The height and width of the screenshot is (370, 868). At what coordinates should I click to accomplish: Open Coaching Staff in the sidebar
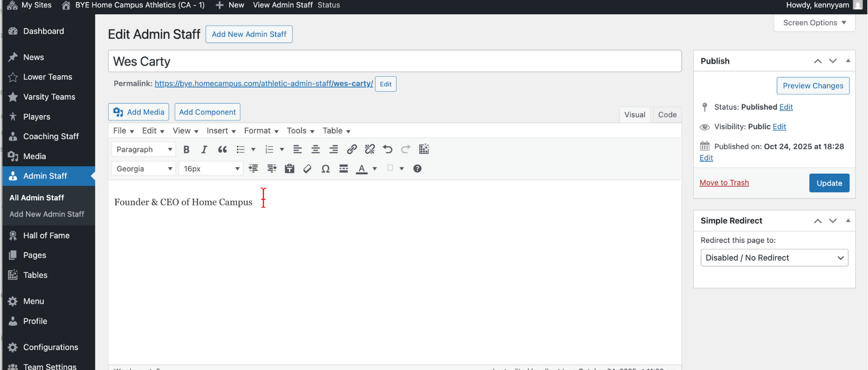pos(51,137)
